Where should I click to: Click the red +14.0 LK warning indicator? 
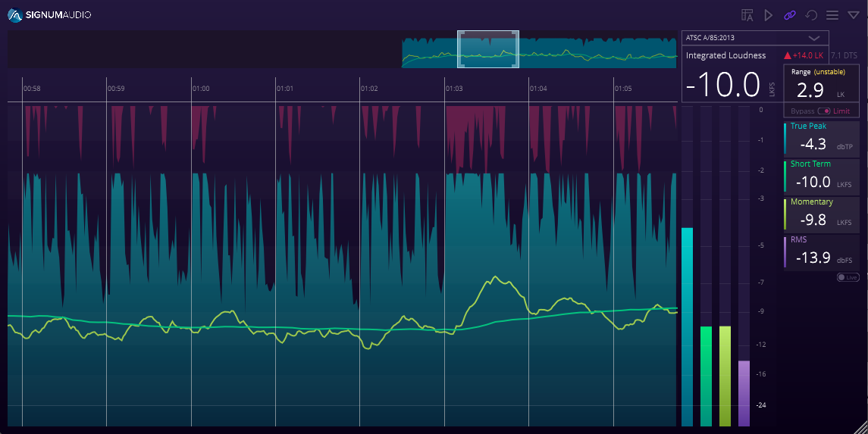click(804, 55)
